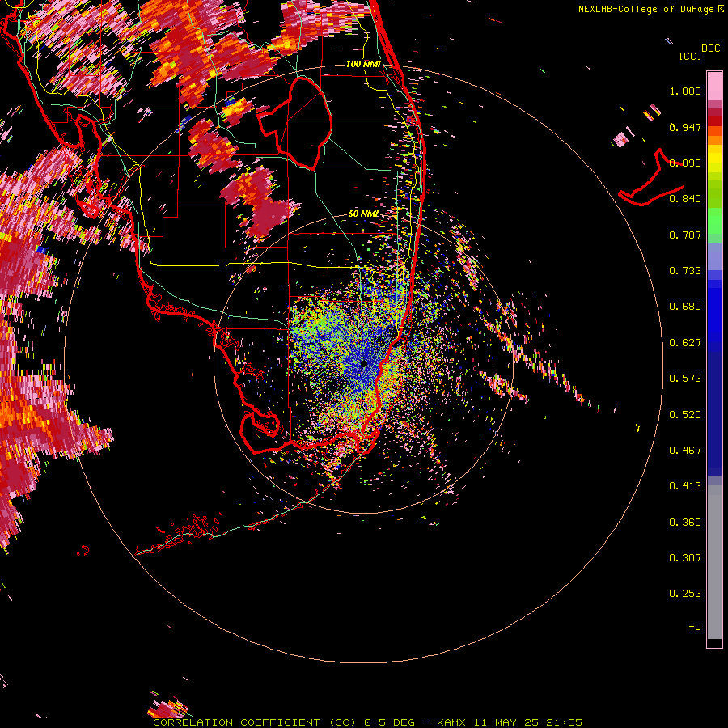Click the black radar site dot
The image size is (728, 728).
(364, 363)
